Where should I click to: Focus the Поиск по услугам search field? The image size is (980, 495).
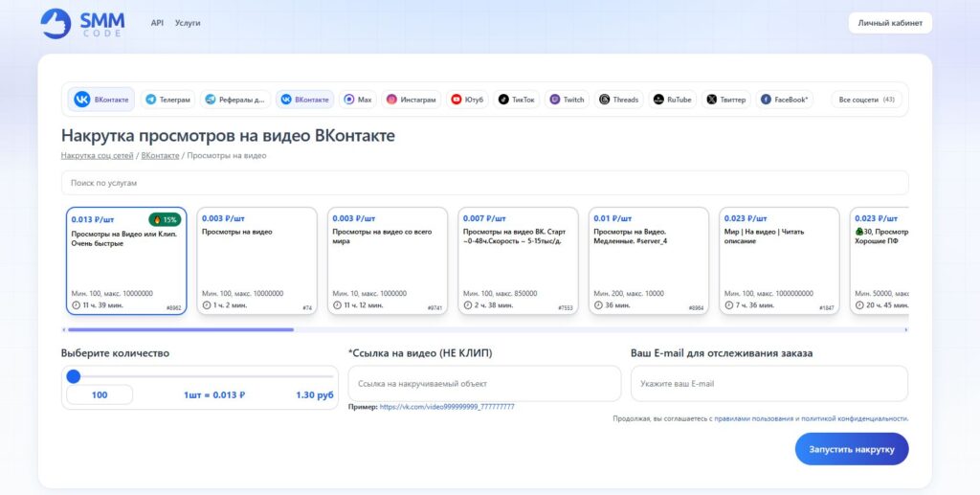coord(484,183)
